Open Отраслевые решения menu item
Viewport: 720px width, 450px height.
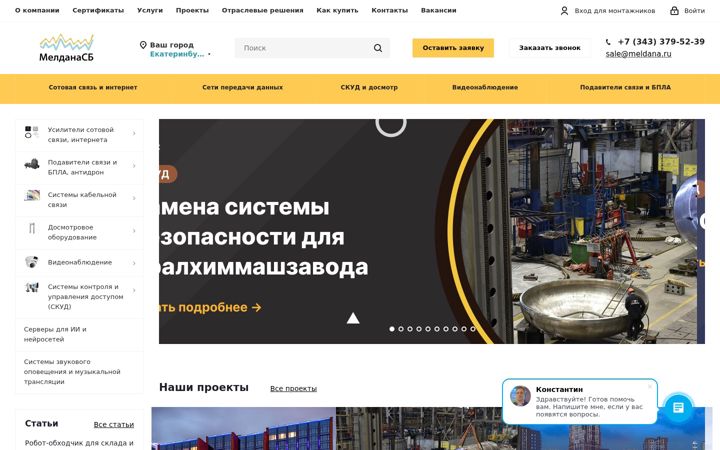(263, 10)
